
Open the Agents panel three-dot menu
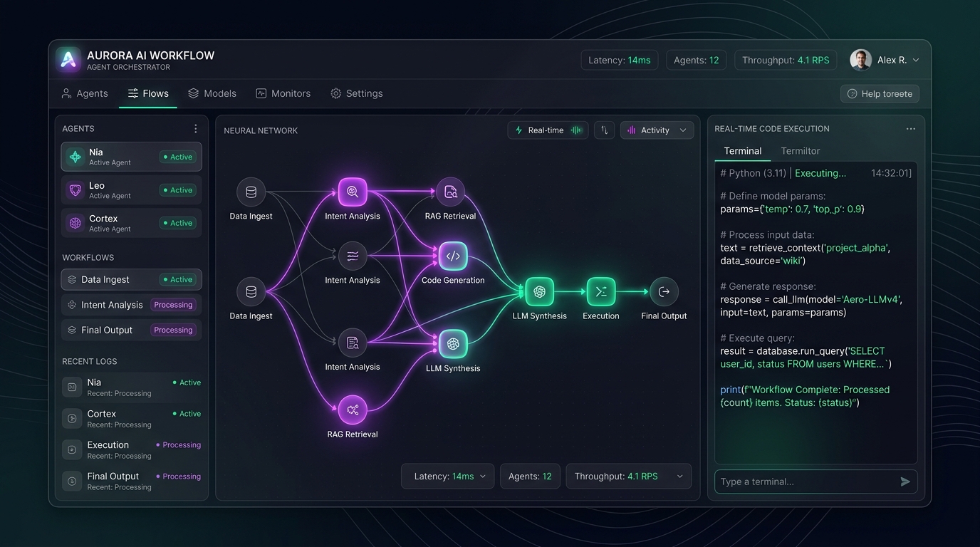pos(196,129)
